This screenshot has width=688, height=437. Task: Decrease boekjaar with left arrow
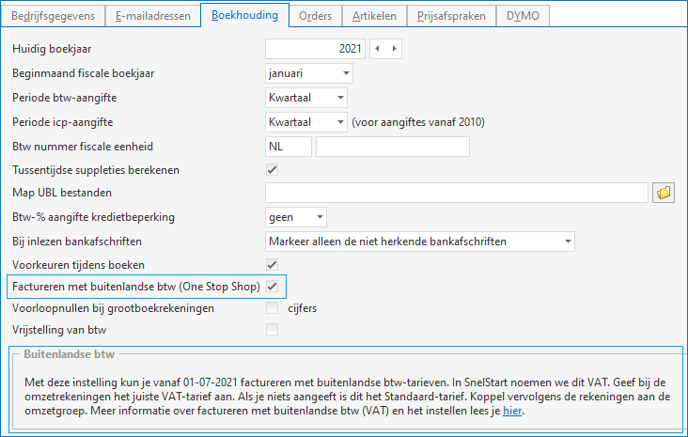[377, 49]
